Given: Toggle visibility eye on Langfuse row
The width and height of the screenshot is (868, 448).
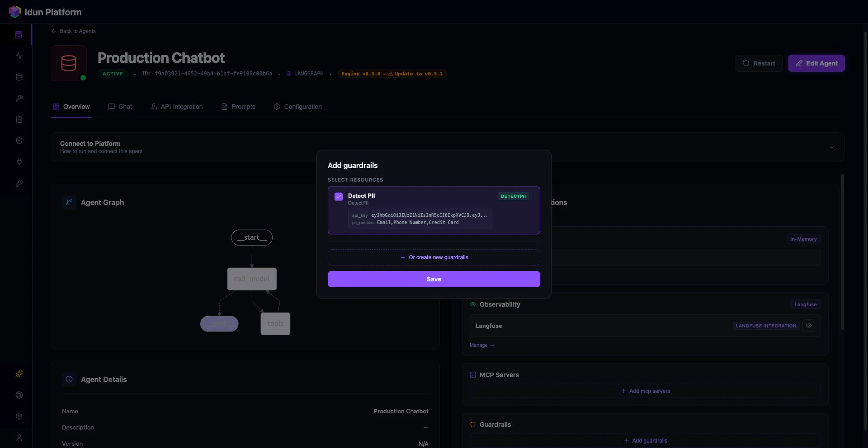Looking at the screenshot, I should pyautogui.click(x=809, y=326).
